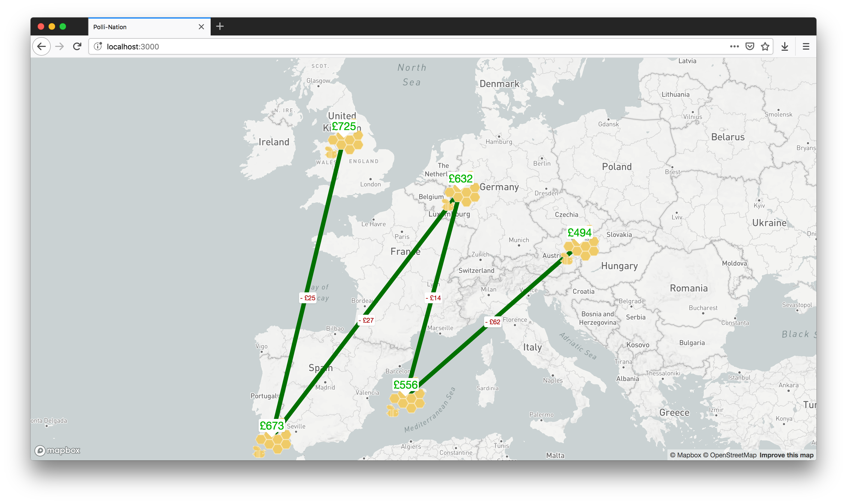Click the Mapbox logo link

coord(57,451)
